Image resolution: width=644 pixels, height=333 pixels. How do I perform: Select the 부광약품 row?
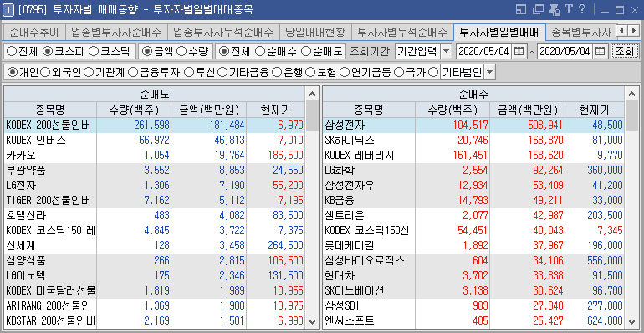point(155,170)
